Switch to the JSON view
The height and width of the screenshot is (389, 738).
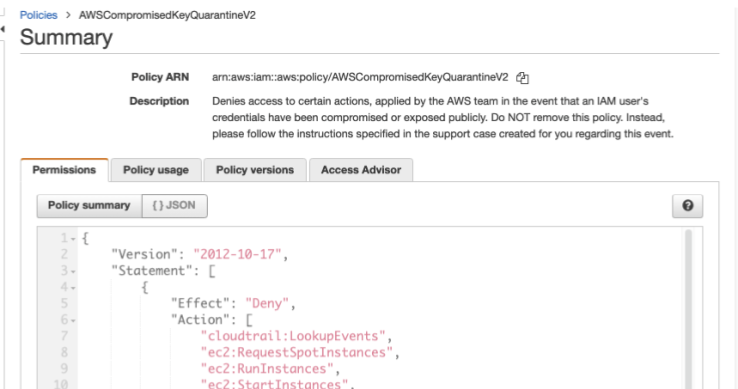[x=174, y=206]
